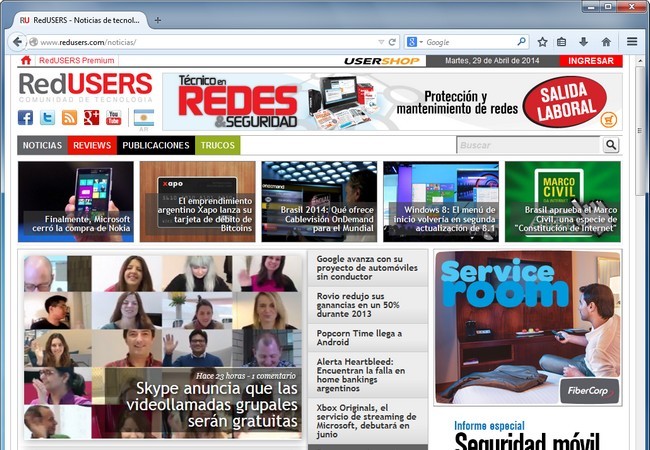650x450 pixels.
Task: Open the downloads arrow icon
Action: [583, 42]
